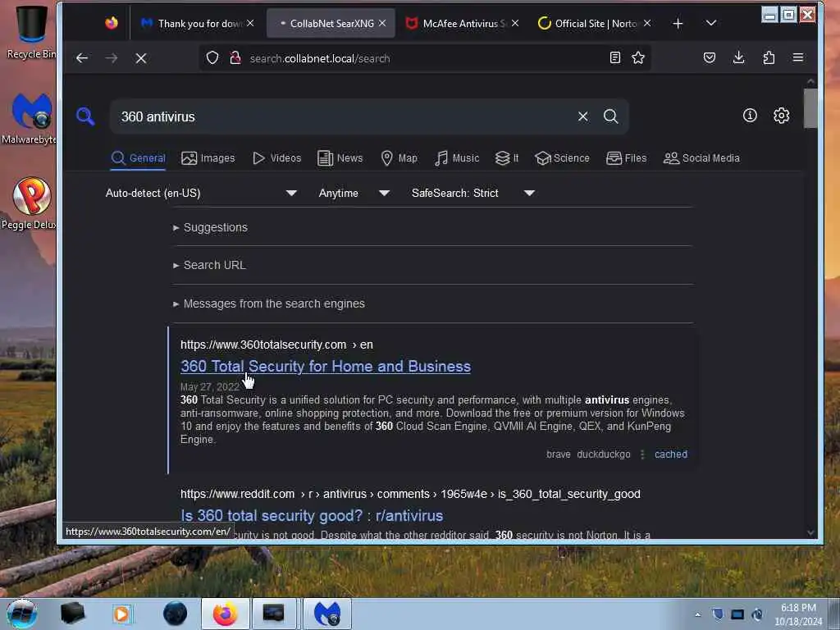Switch to the News category
Screen dimensions: 840x630
(340, 158)
